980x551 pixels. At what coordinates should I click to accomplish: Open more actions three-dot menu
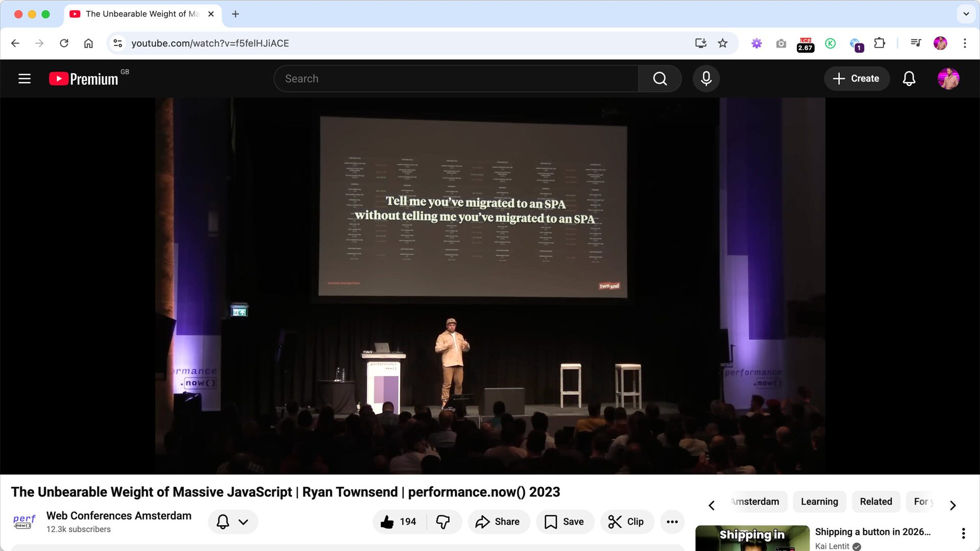pos(672,521)
